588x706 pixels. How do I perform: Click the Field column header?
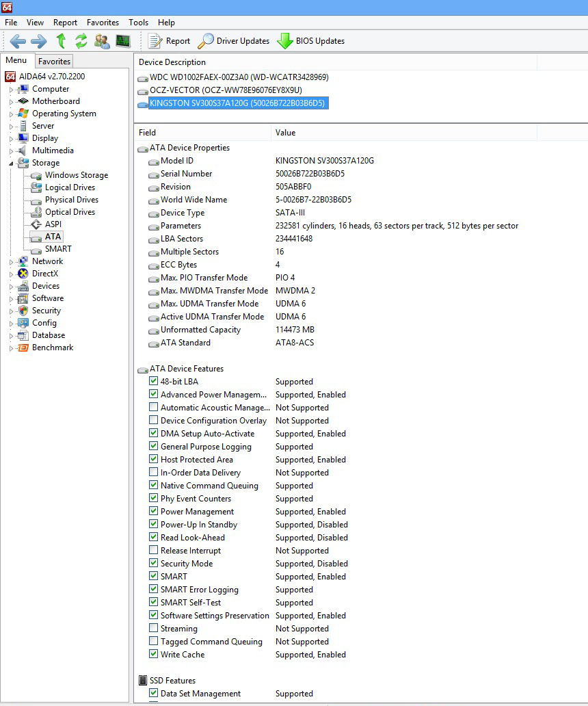(x=202, y=133)
